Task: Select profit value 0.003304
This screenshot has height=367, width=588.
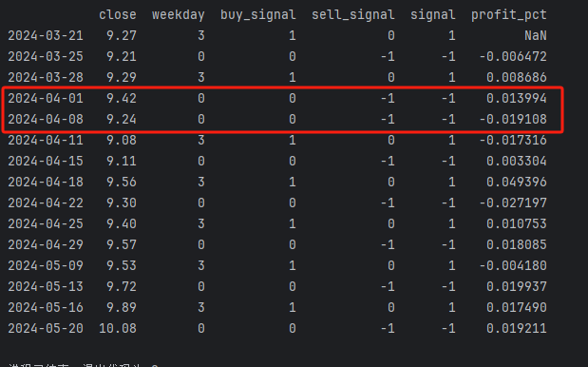Action: pyautogui.click(x=517, y=161)
